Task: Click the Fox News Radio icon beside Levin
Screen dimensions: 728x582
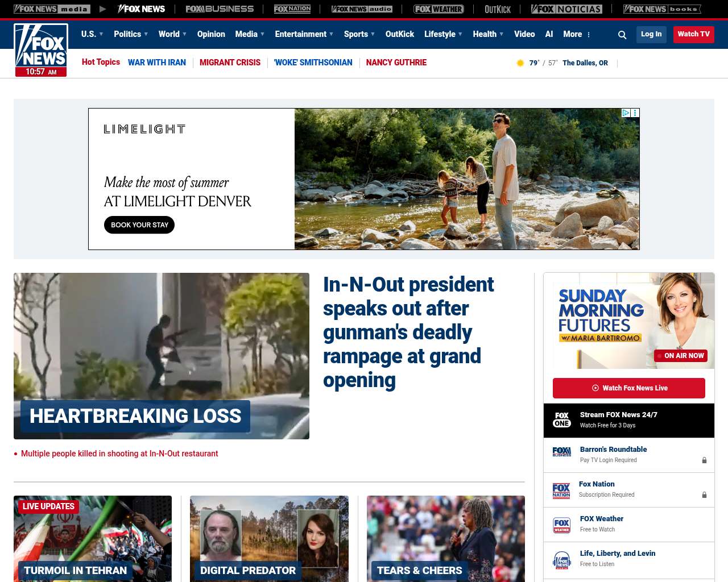Action: coord(562,560)
